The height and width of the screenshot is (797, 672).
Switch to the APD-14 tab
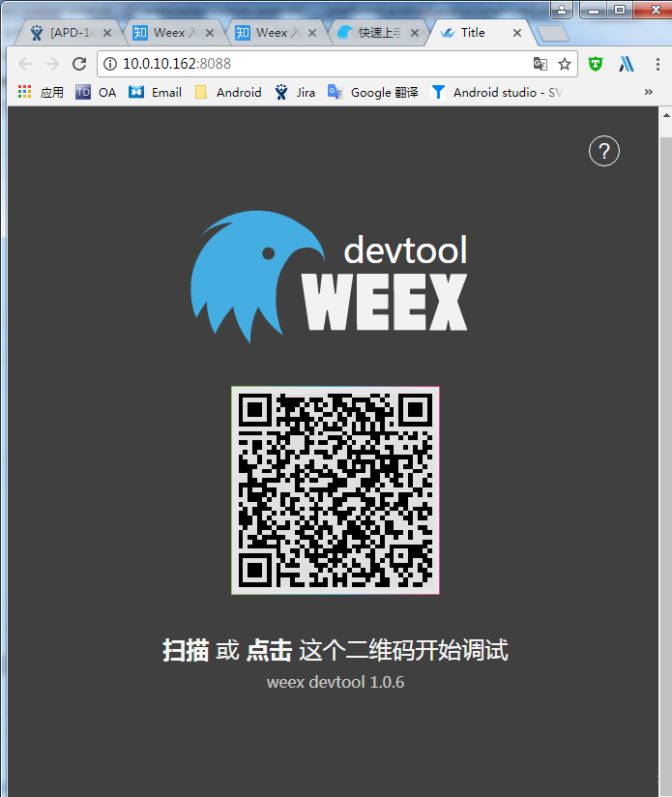[x=64, y=32]
